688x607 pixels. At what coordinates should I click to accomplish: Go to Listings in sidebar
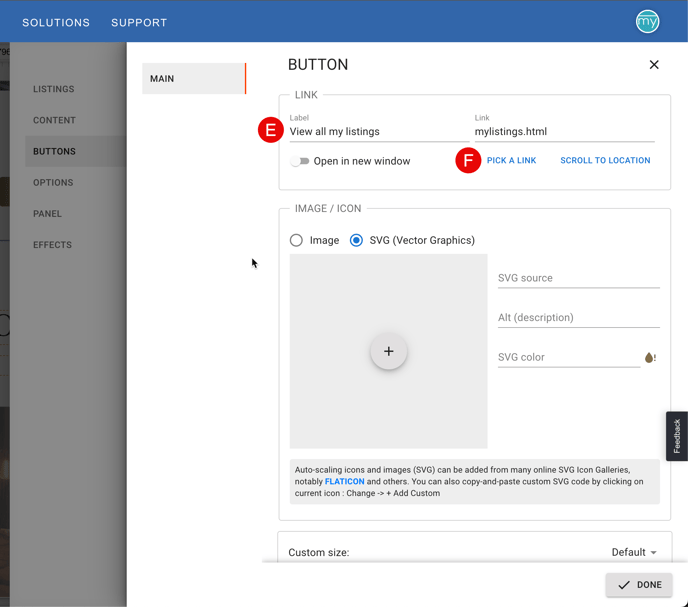(54, 89)
